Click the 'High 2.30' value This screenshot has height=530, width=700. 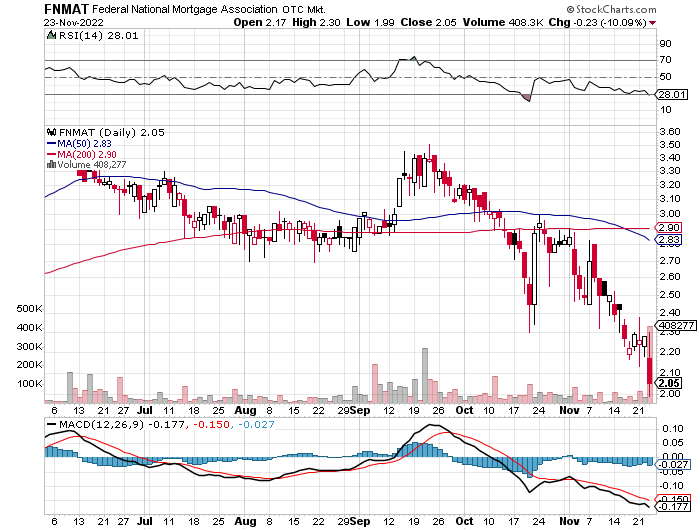316,22
